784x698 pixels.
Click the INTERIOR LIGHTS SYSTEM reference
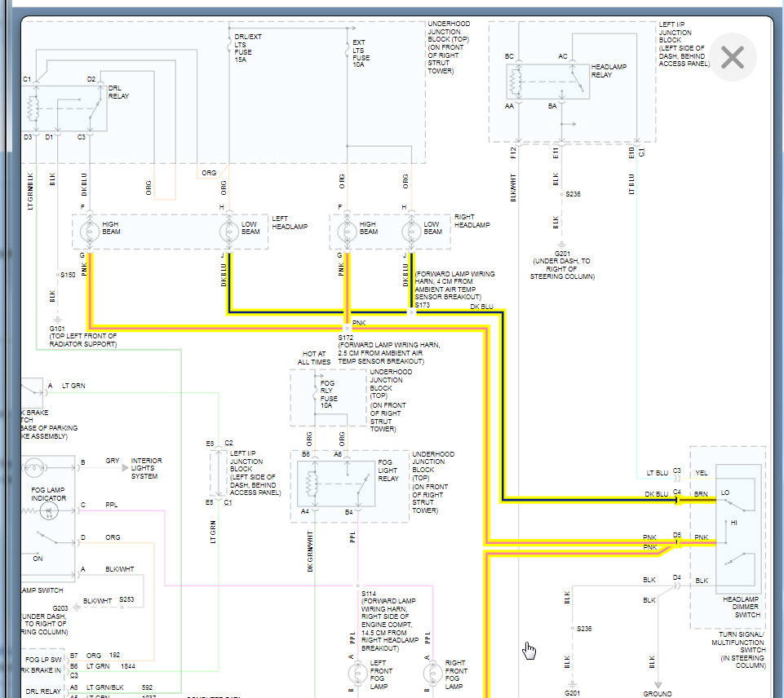click(x=146, y=468)
